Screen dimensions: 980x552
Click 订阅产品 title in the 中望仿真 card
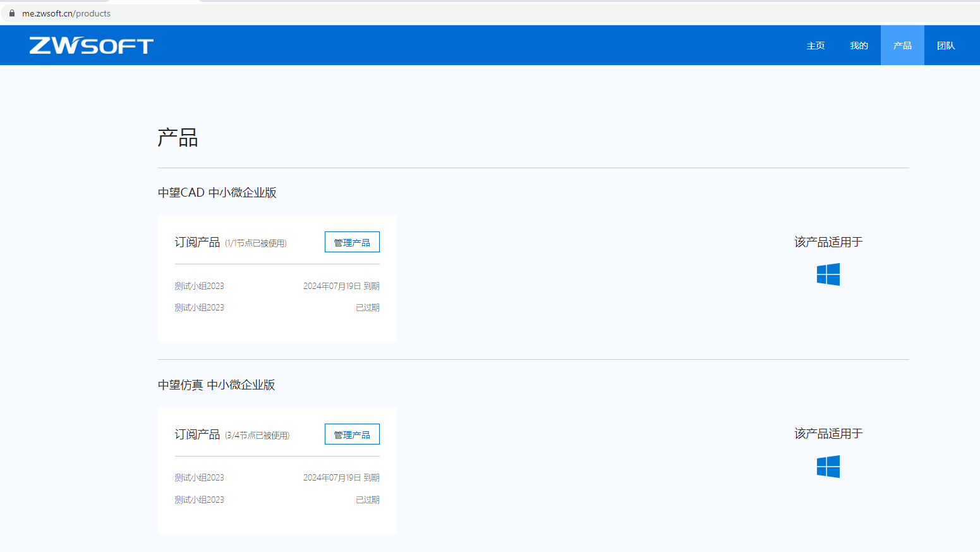point(197,434)
